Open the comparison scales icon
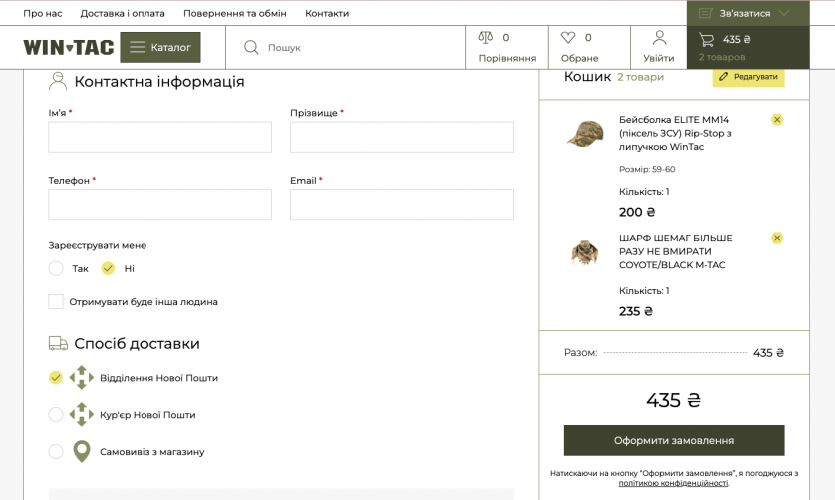 486,37
